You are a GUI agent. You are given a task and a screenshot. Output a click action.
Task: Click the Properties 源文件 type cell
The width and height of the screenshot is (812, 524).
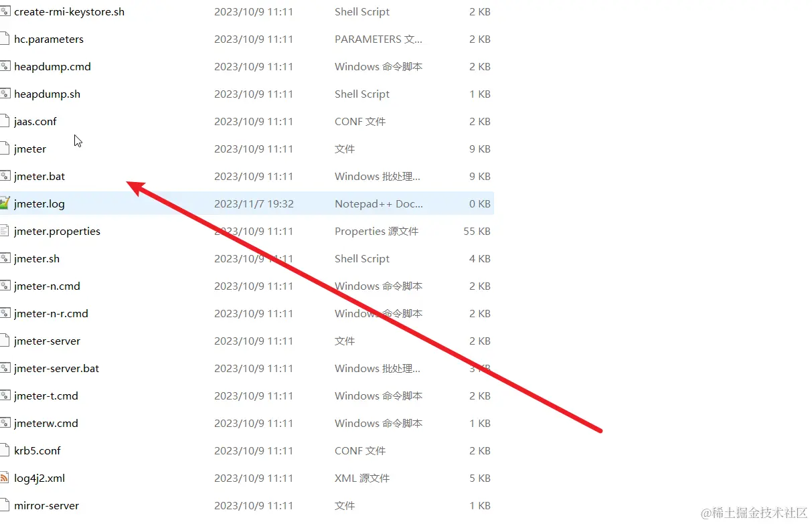pyautogui.click(x=377, y=232)
